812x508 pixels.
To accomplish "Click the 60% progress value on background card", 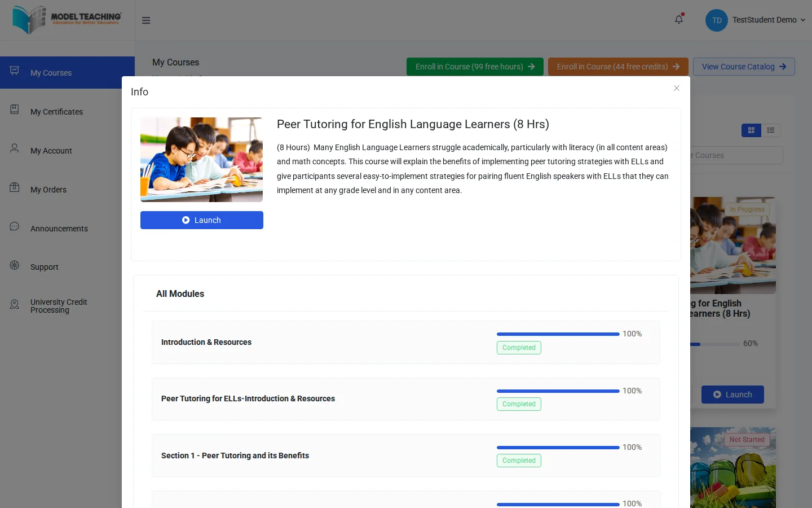I will click(x=751, y=343).
